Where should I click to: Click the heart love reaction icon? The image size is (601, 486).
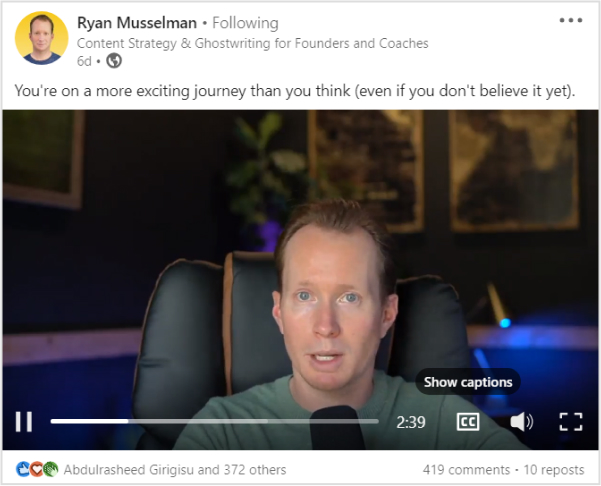(x=36, y=469)
